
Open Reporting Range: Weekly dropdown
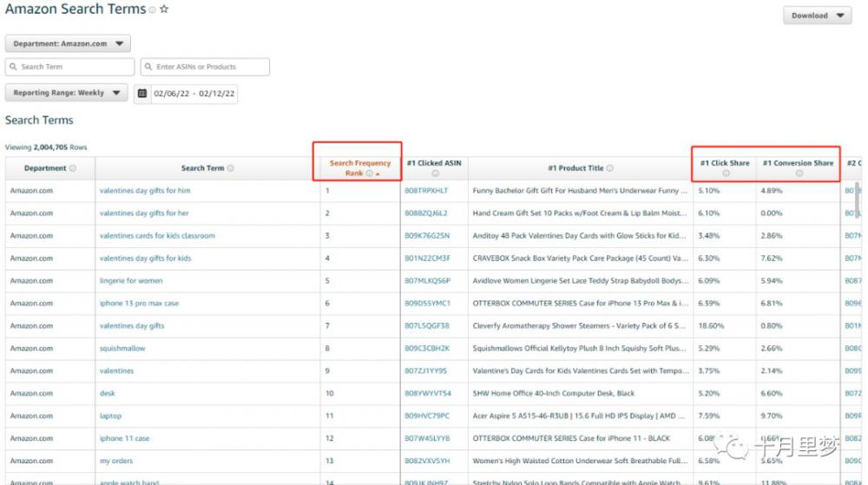(67, 93)
